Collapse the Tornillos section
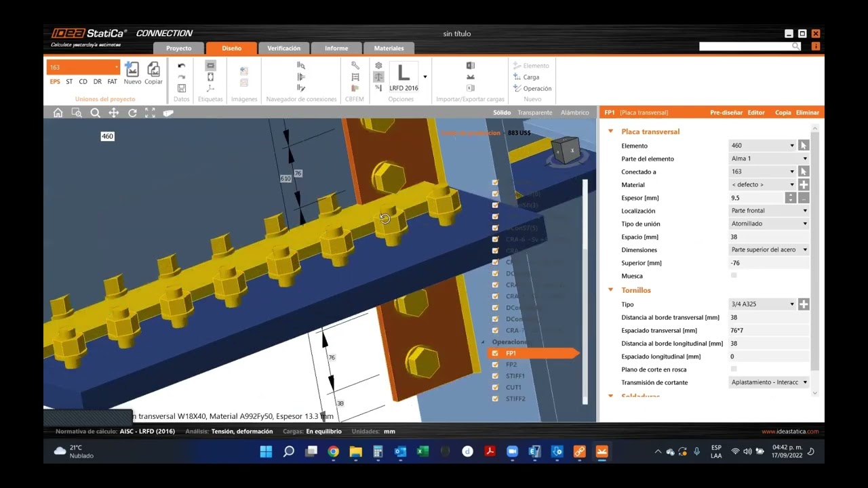 [610, 290]
